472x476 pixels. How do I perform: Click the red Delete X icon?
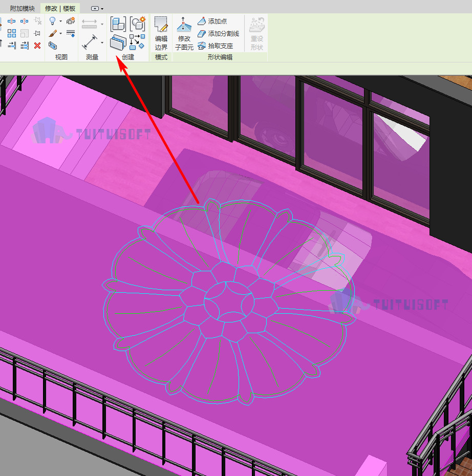pyautogui.click(x=37, y=46)
